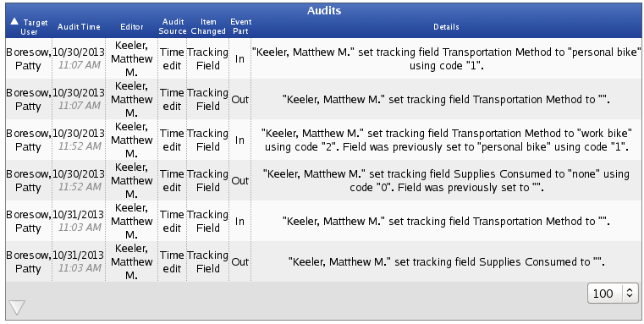The height and width of the screenshot is (324, 644).
Task: Click the Audits table title bar
Action: tap(323, 10)
